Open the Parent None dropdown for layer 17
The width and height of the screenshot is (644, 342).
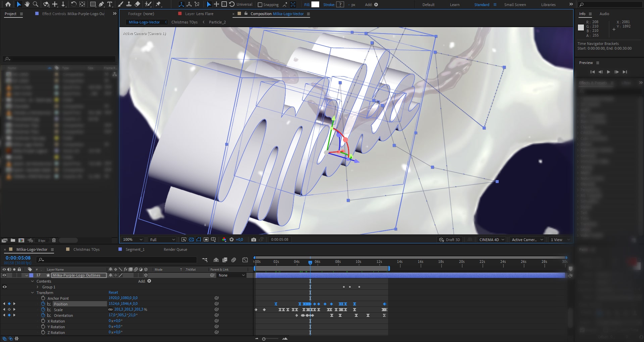pos(232,275)
